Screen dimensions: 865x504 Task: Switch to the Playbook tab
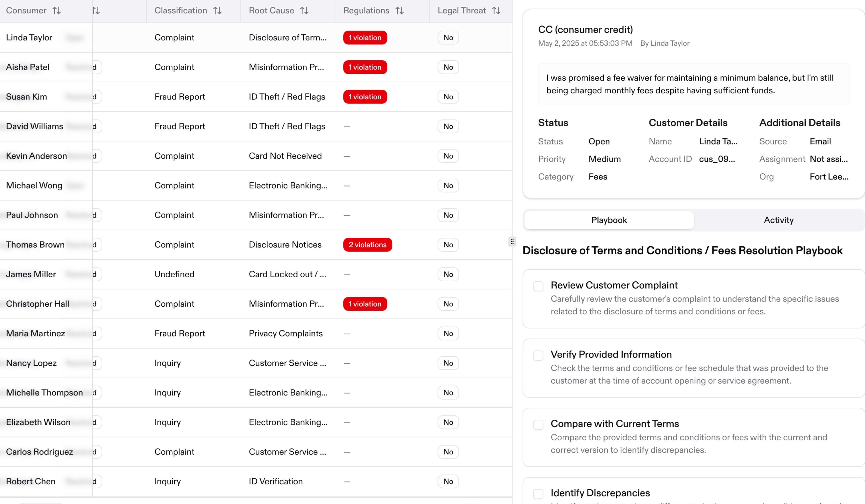point(609,220)
